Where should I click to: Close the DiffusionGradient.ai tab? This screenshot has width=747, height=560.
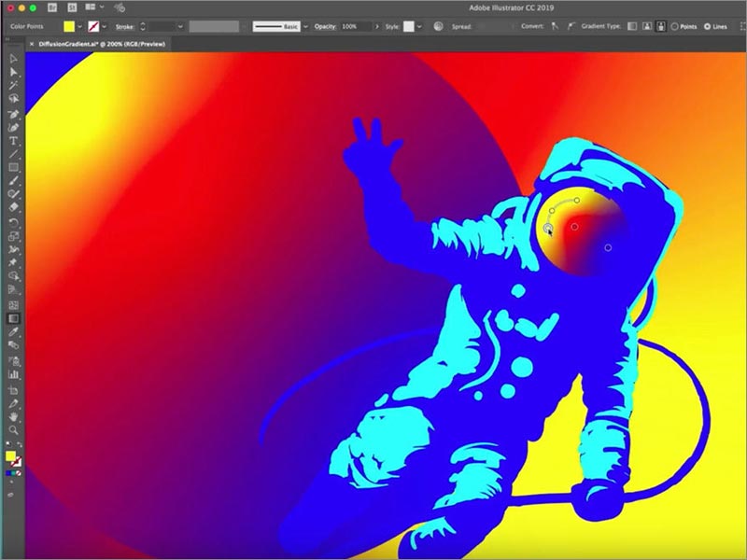tap(33, 44)
